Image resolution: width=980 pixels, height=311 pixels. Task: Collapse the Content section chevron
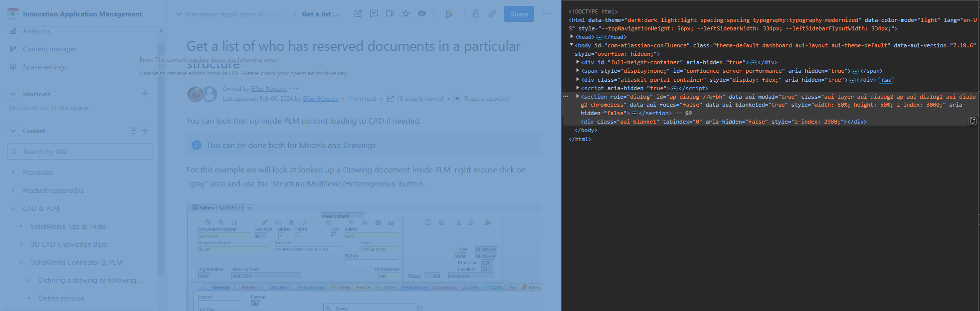[13, 131]
